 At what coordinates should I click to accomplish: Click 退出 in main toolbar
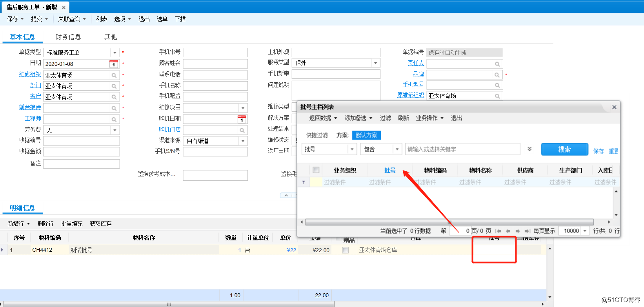click(x=144, y=19)
